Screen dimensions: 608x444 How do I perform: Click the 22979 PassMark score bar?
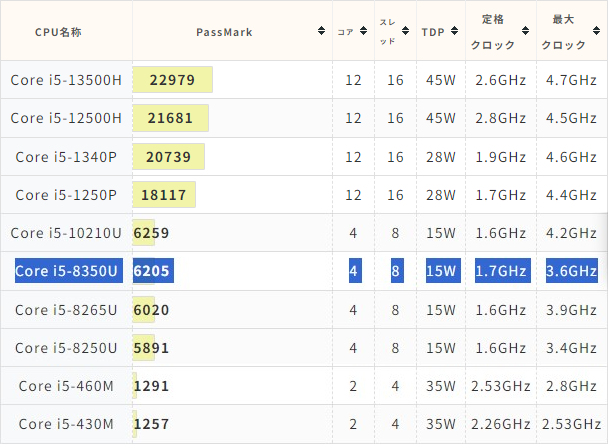pyautogui.click(x=173, y=80)
